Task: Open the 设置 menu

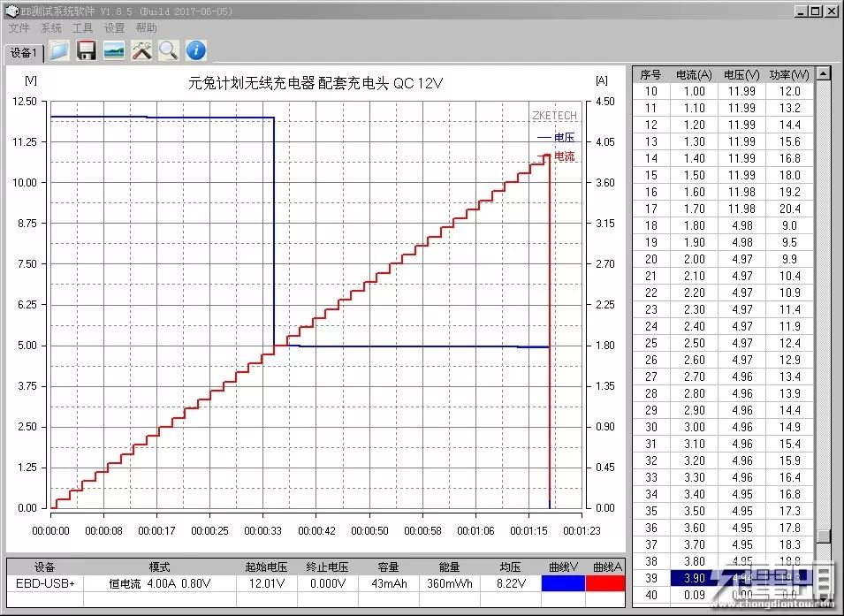Action: click(x=114, y=28)
